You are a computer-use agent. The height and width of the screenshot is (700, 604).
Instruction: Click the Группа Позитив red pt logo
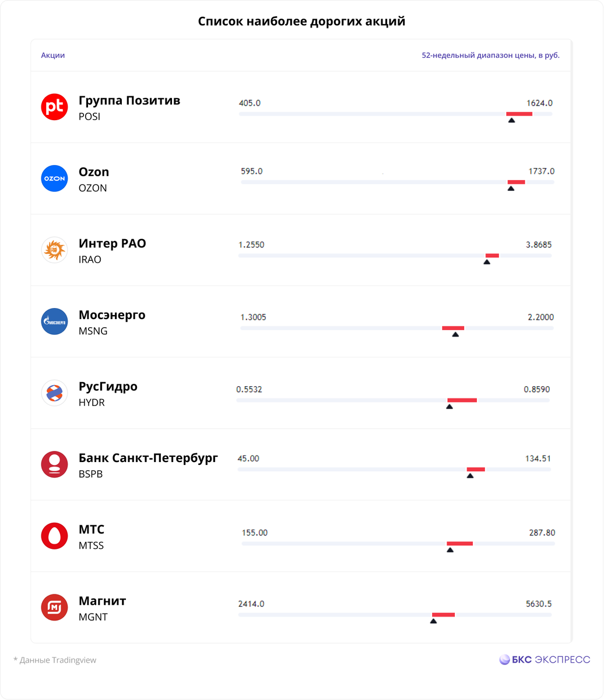point(55,107)
